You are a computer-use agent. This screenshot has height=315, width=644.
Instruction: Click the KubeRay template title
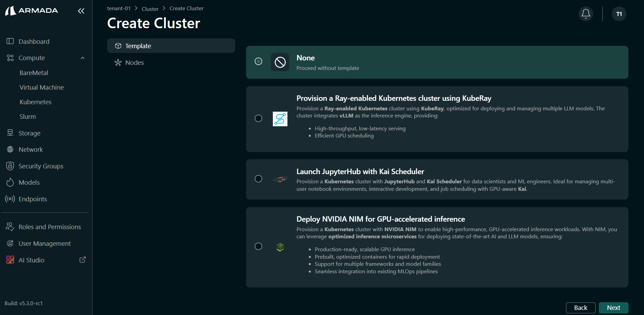394,98
